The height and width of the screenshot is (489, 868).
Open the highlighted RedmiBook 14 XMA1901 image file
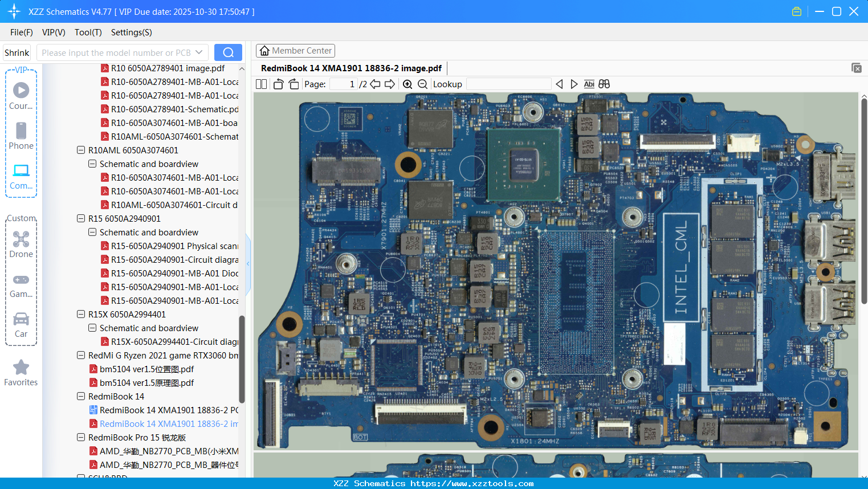click(x=164, y=424)
